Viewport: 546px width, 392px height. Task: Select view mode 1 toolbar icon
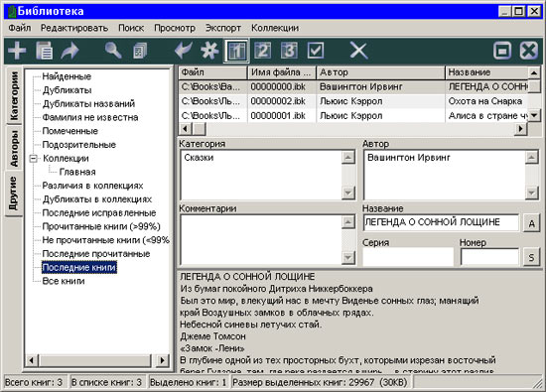click(236, 51)
